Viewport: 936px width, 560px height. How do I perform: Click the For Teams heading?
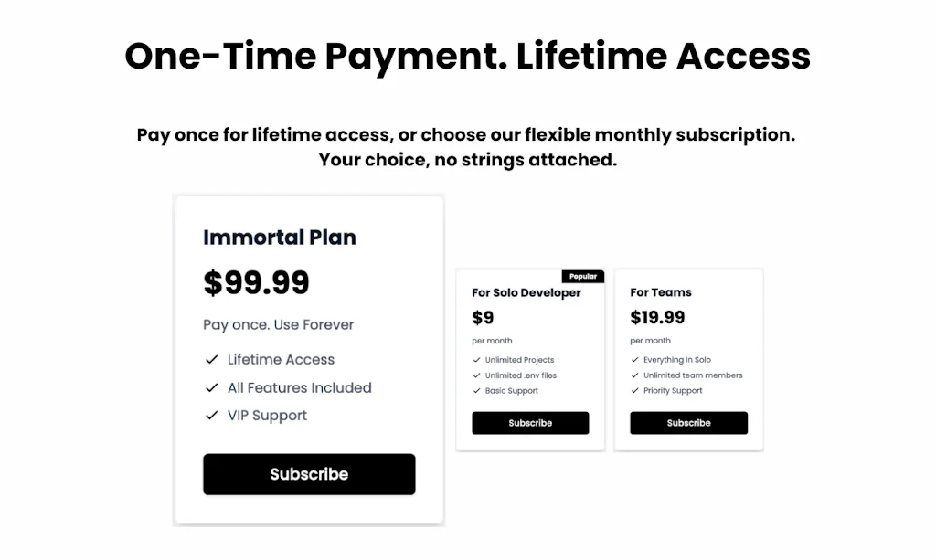[660, 292]
